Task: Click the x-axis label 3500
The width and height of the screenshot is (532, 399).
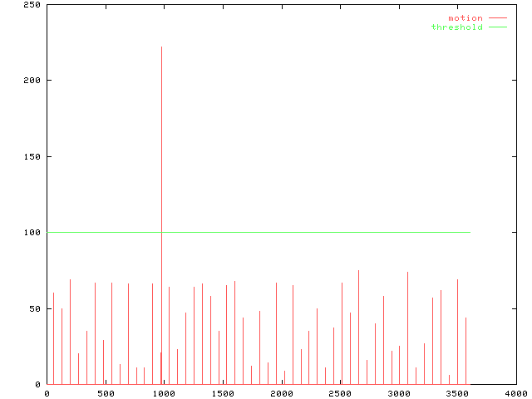Action: click(x=456, y=393)
